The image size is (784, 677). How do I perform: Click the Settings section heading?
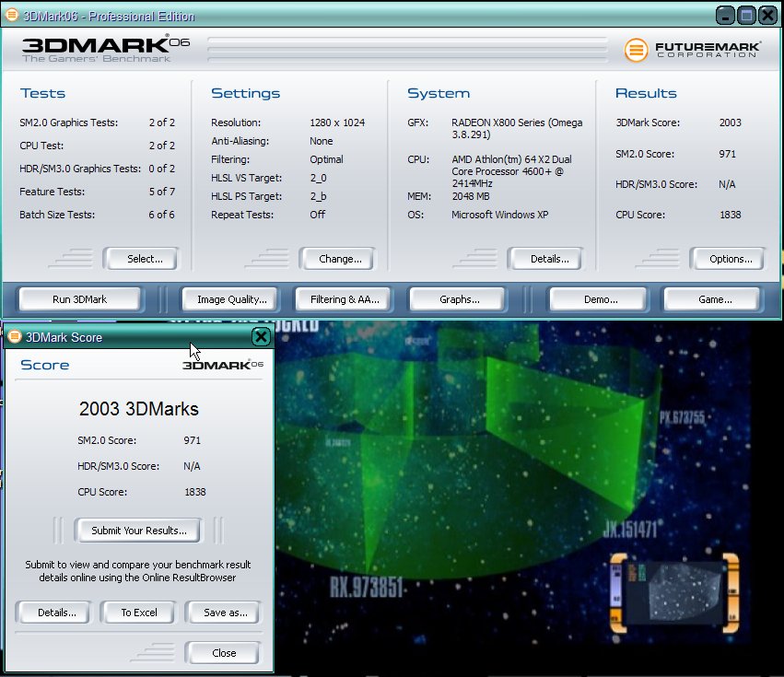(245, 93)
